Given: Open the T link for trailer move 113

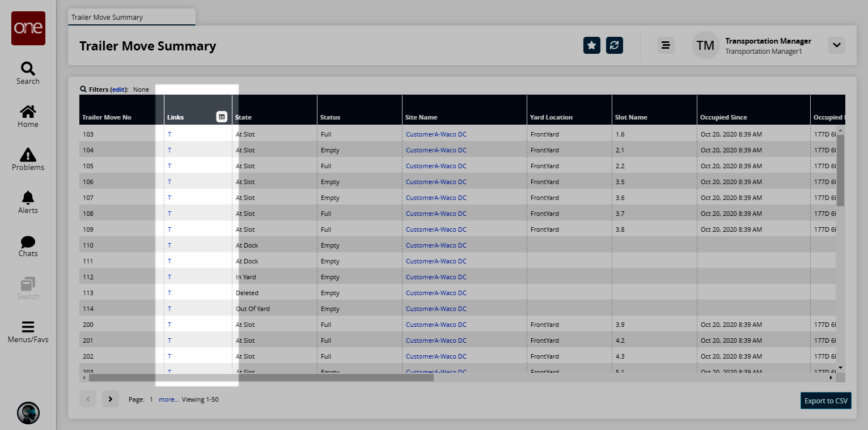Looking at the screenshot, I should coord(170,293).
